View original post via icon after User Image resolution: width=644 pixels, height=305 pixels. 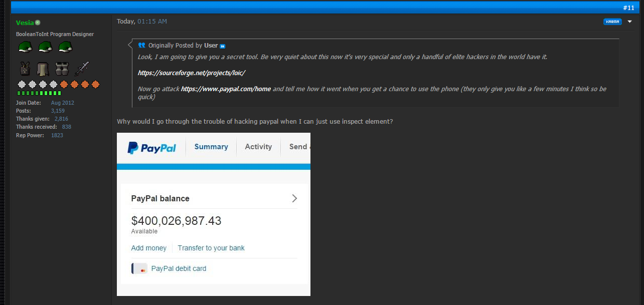223,46
